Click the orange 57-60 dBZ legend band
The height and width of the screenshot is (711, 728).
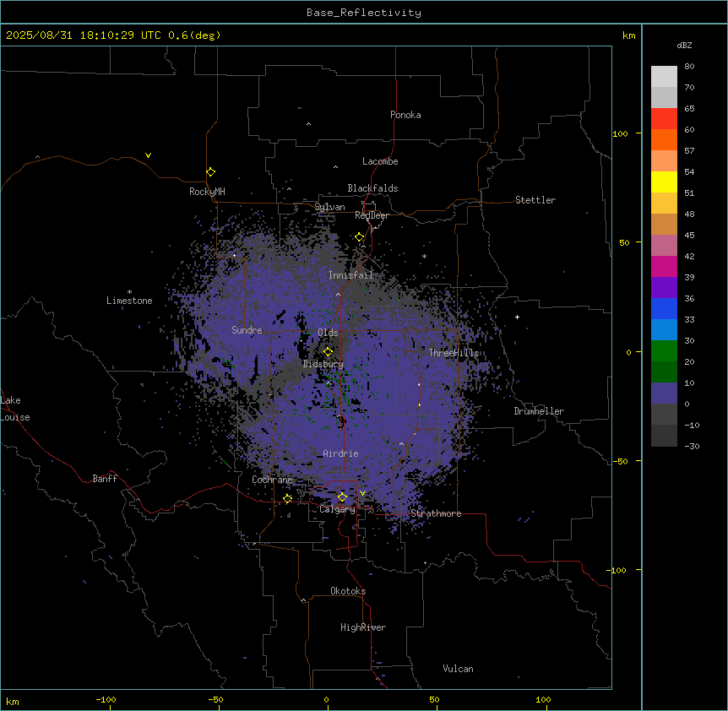point(664,139)
